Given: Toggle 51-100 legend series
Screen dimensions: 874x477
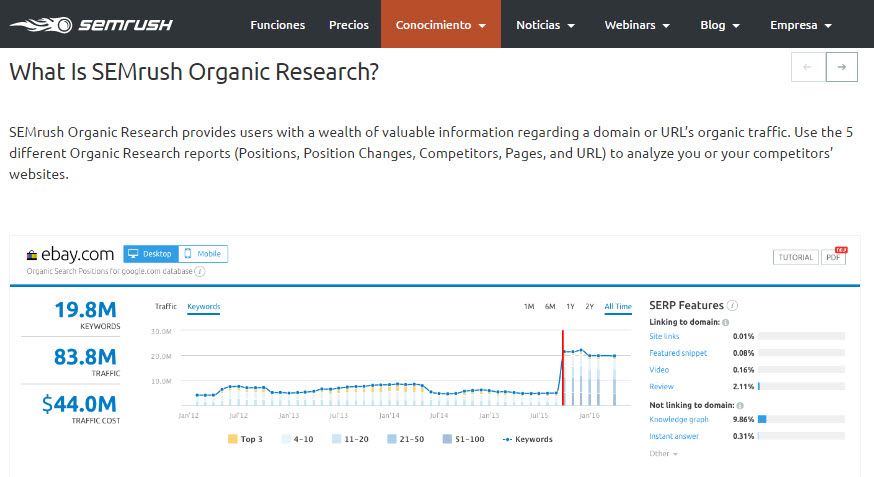Looking at the screenshot, I should tap(463, 439).
